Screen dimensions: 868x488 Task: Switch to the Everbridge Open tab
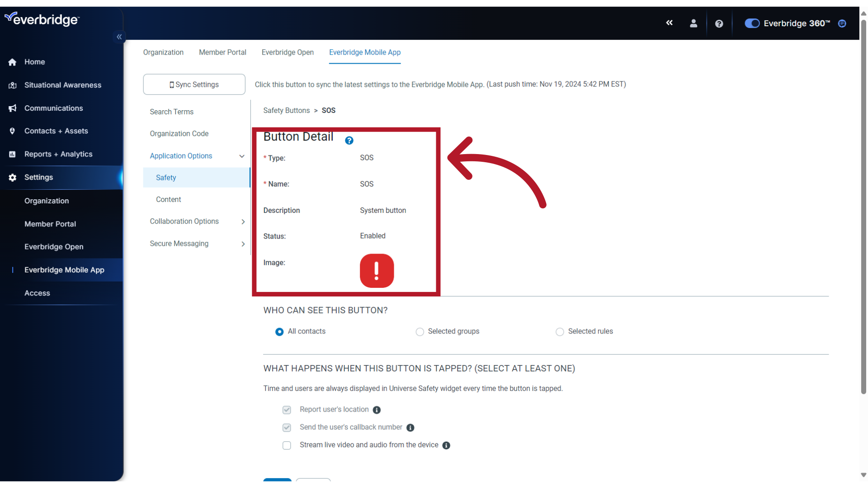(288, 52)
